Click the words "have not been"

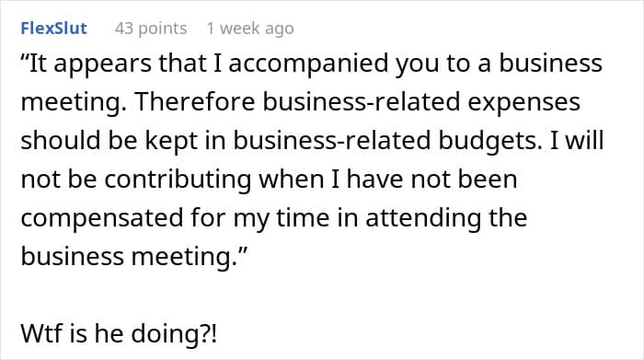(x=431, y=180)
